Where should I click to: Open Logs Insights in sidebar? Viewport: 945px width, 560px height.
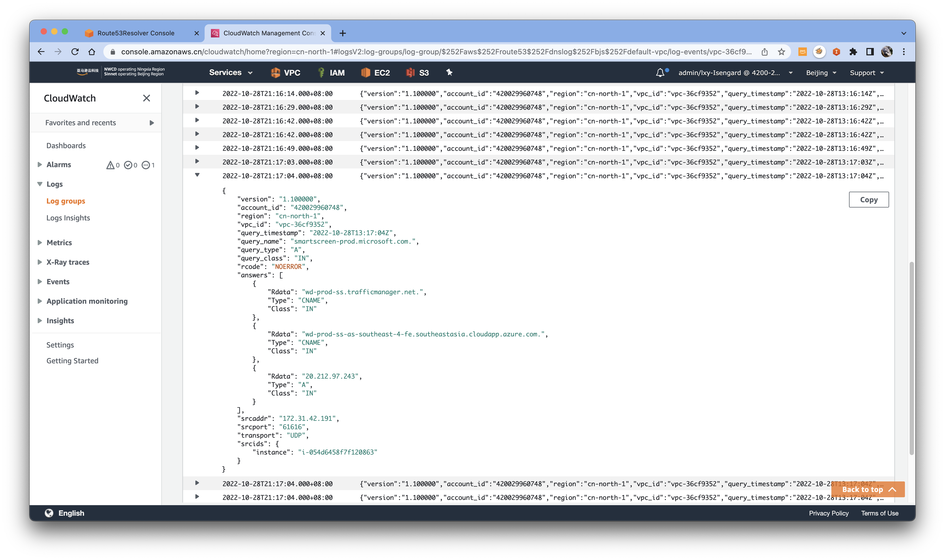click(68, 218)
